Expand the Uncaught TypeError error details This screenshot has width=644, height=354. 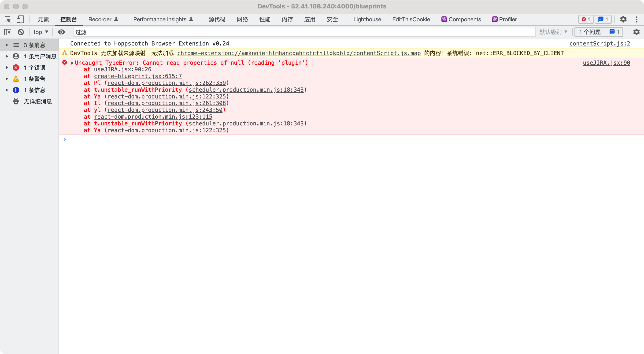[72, 63]
